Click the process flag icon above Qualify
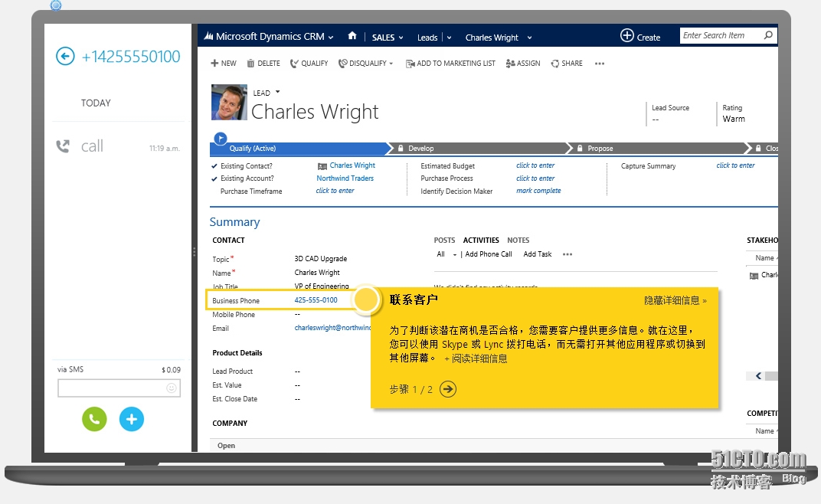Screen dimensions: 821x504 pos(221,139)
